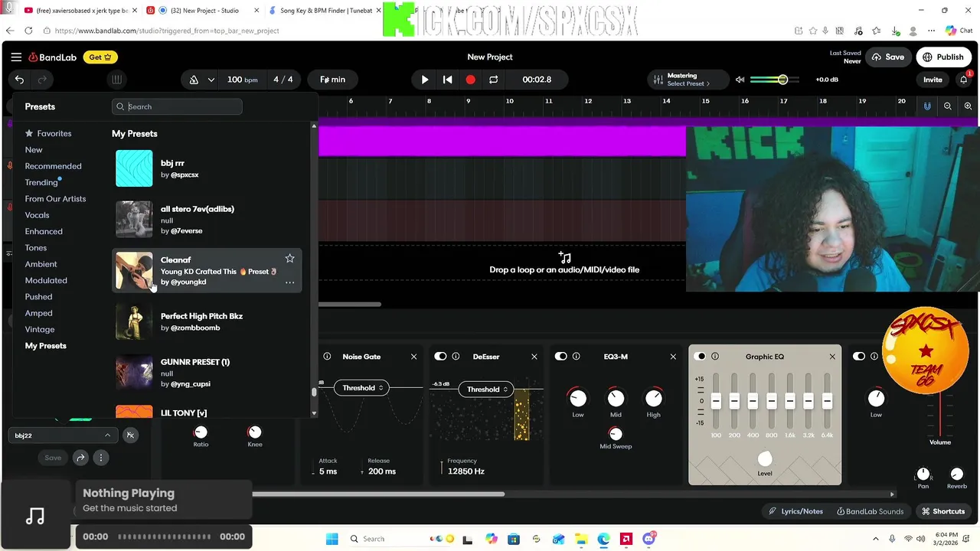980x551 pixels.
Task: Toggle the snap-to-grid magnet icon
Action: (x=927, y=106)
